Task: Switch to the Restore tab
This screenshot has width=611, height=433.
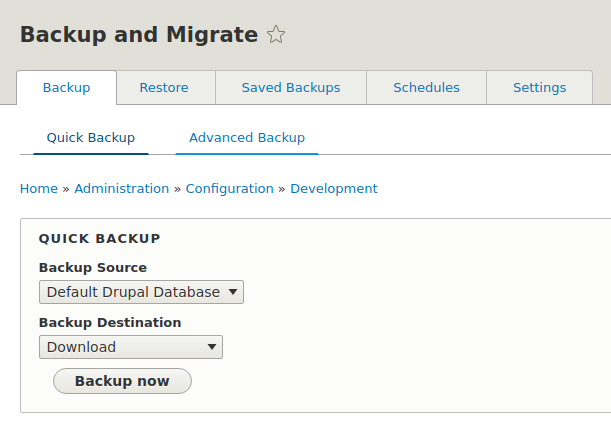Action: coord(164,88)
